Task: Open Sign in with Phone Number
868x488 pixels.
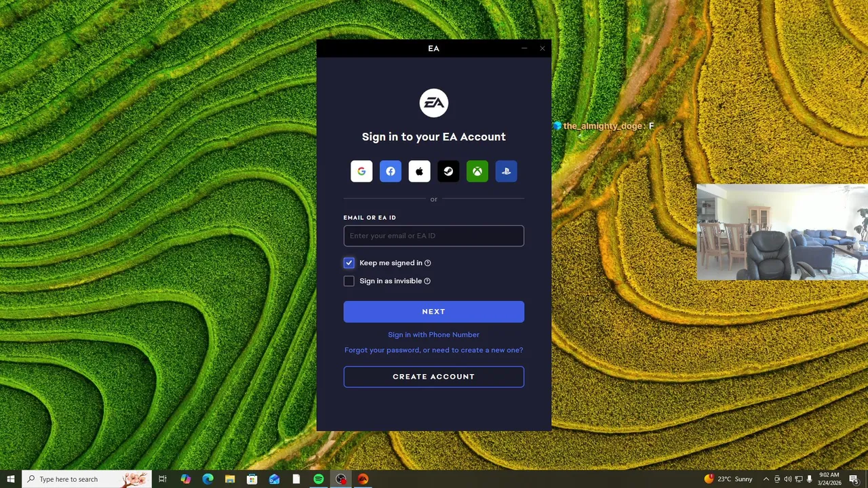Action: tap(434, 335)
